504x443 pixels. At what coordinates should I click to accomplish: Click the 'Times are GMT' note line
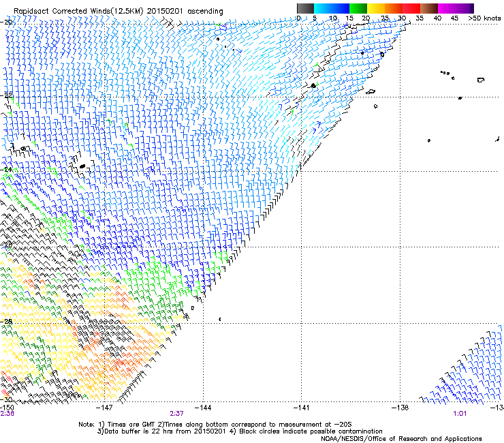tap(215, 425)
